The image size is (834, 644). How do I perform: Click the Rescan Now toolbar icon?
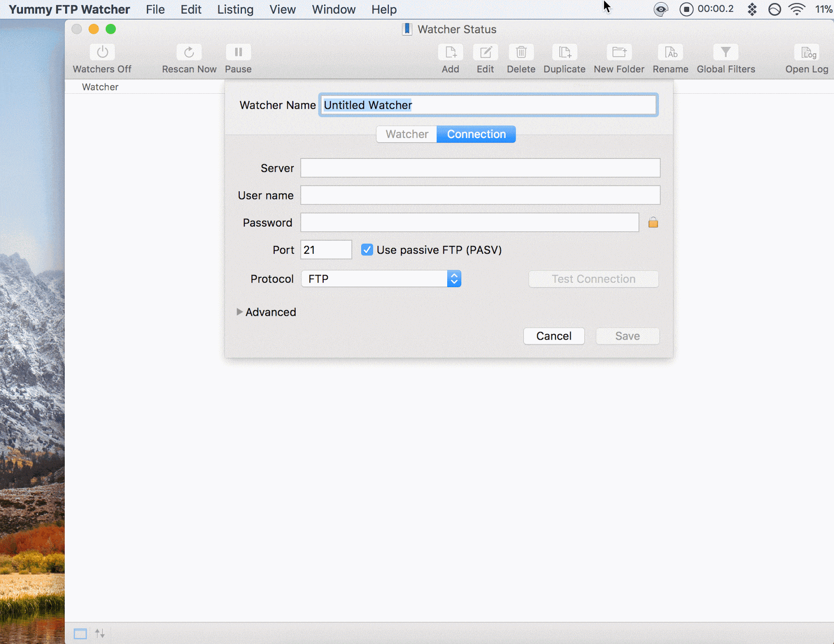click(x=189, y=52)
